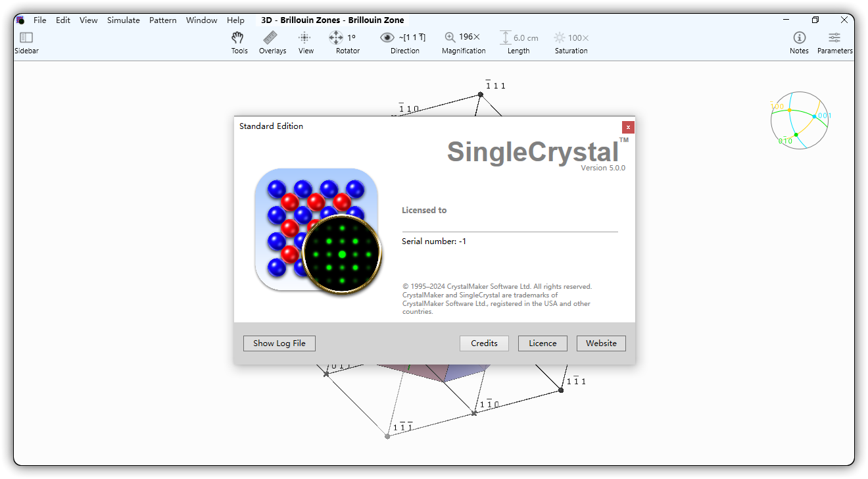
Task: Open the Help menu
Action: click(x=235, y=20)
